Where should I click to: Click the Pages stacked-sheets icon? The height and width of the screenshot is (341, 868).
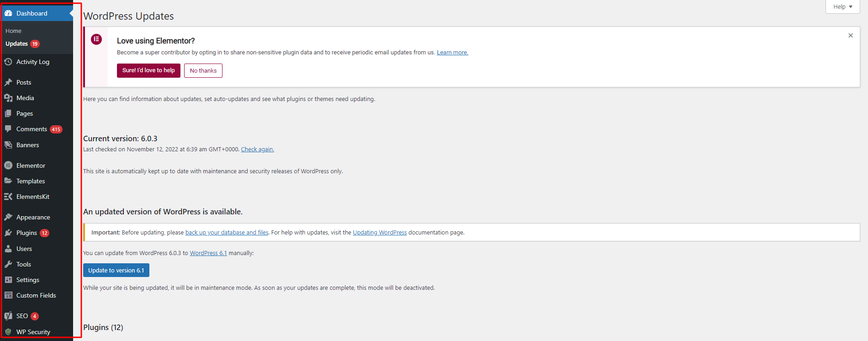tap(8, 113)
